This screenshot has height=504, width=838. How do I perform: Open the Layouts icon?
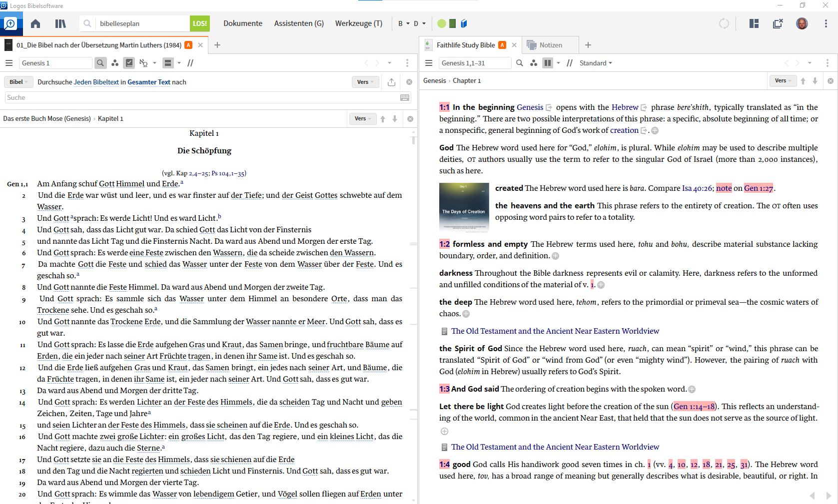tap(754, 23)
